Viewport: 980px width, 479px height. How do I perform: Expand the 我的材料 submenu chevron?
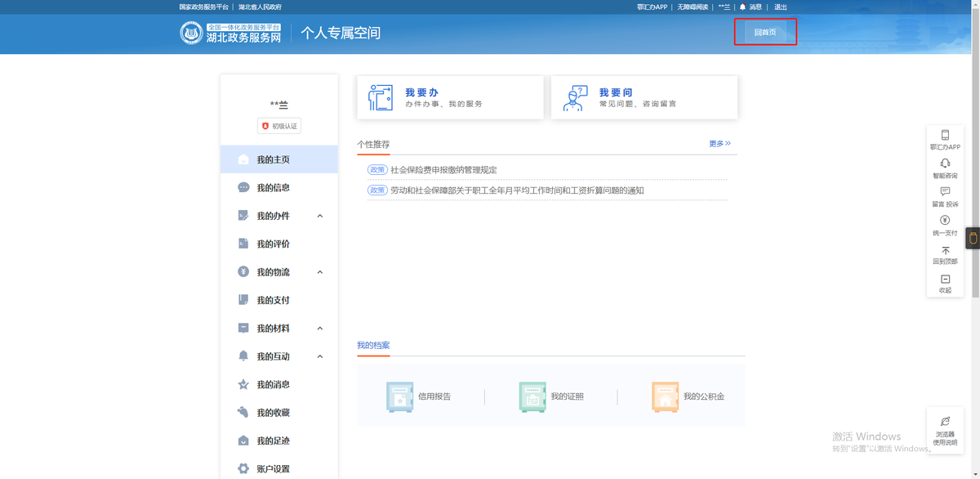320,329
